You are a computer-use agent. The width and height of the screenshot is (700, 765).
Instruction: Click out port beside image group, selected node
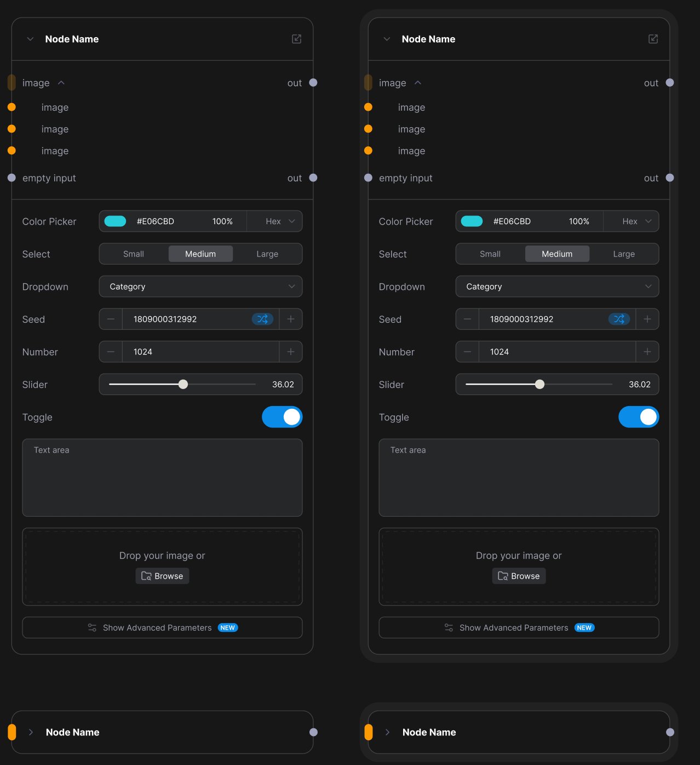pos(670,83)
